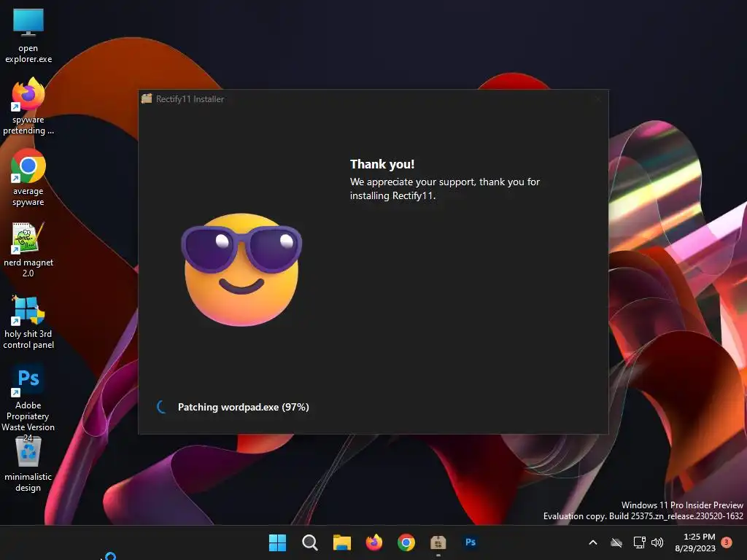Click the 'Thank you!' heading
Image resolution: width=747 pixels, height=560 pixels.
(382, 164)
